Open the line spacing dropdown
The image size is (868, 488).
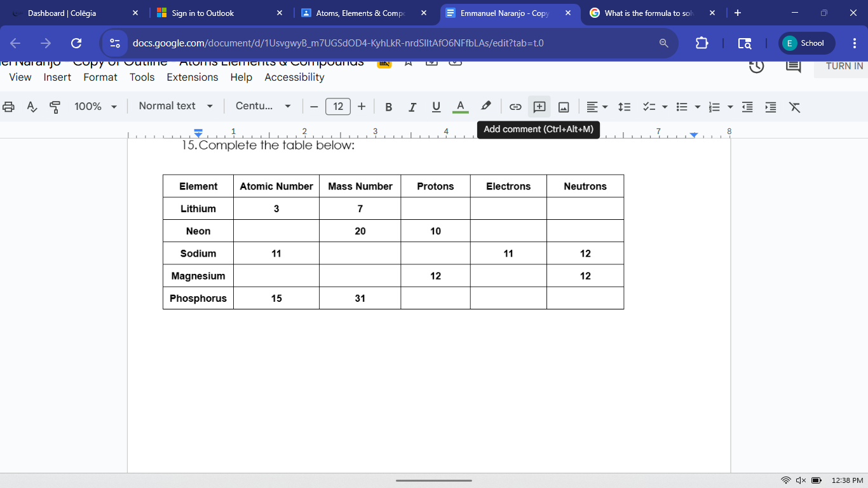pyautogui.click(x=624, y=106)
